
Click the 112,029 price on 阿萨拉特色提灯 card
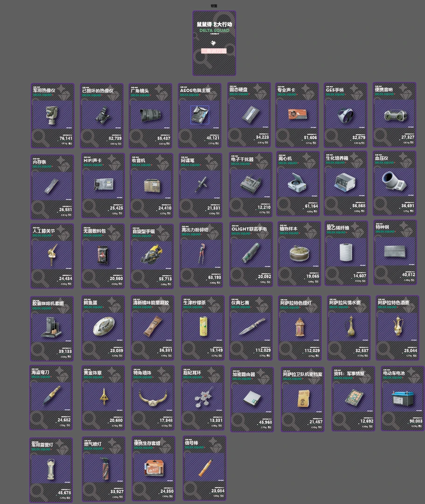[x=312, y=350]
